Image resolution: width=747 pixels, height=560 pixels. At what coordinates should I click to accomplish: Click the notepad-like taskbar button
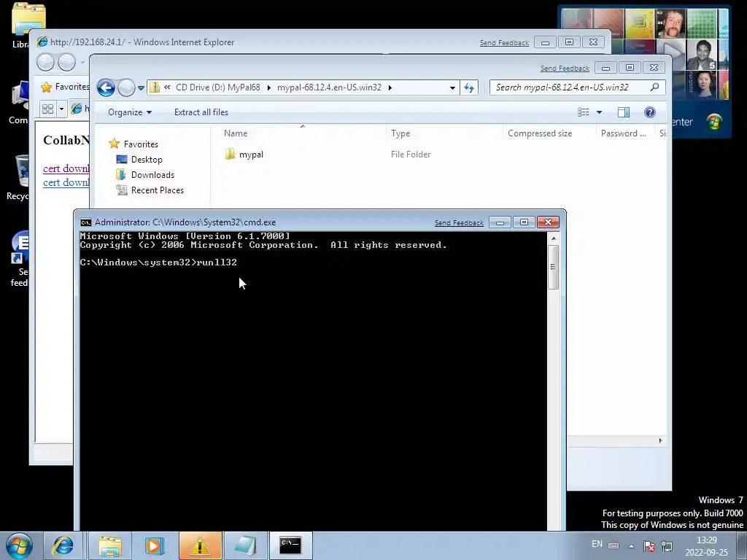click(246, 545)
